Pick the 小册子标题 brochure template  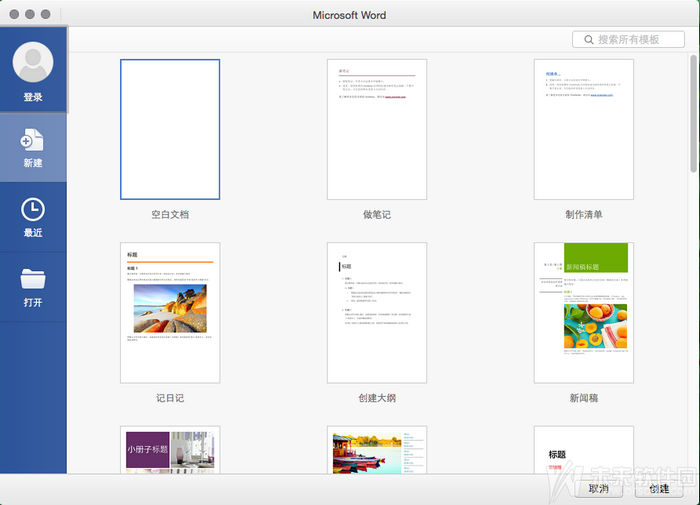click(170, 450)
